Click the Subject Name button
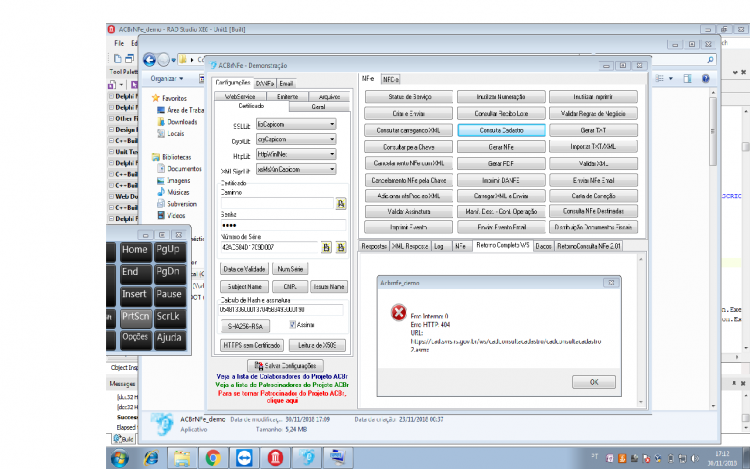 pos(244,286)
